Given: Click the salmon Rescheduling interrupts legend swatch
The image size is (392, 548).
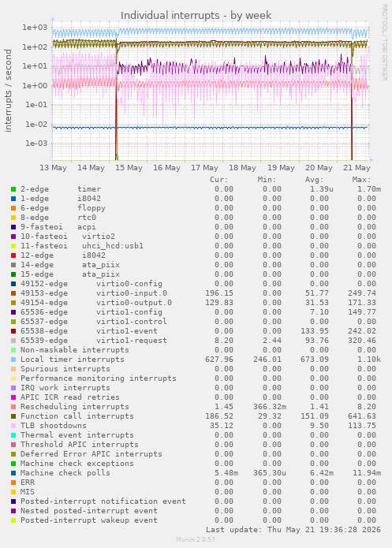Looking at the screenshot, I should [13, 407].
